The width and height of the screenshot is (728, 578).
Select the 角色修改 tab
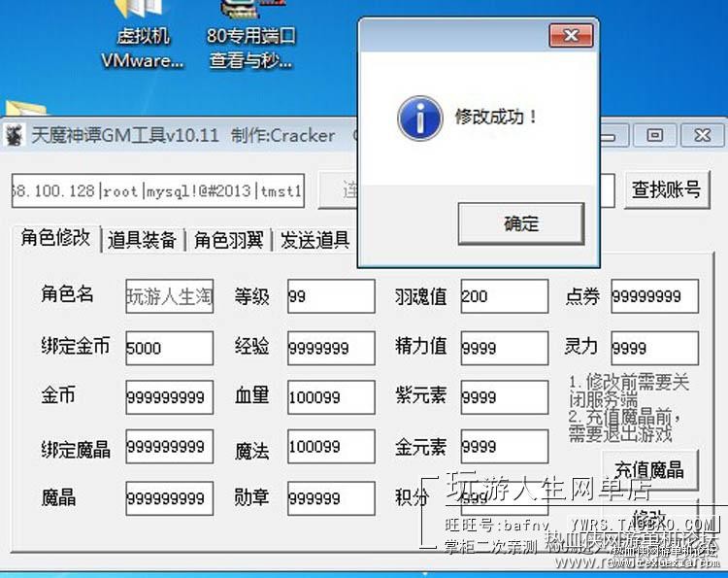(x=55, y=238)
